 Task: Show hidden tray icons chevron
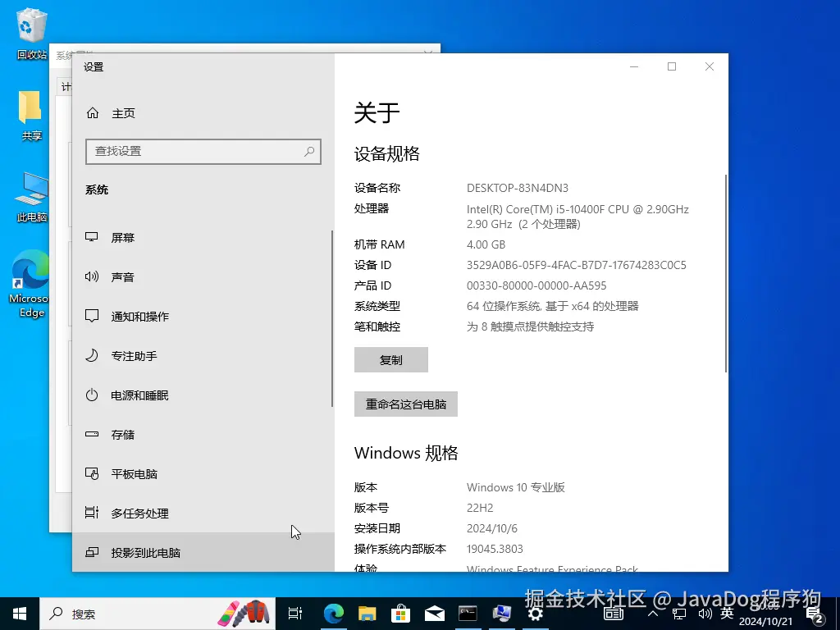tap(652, 614)
